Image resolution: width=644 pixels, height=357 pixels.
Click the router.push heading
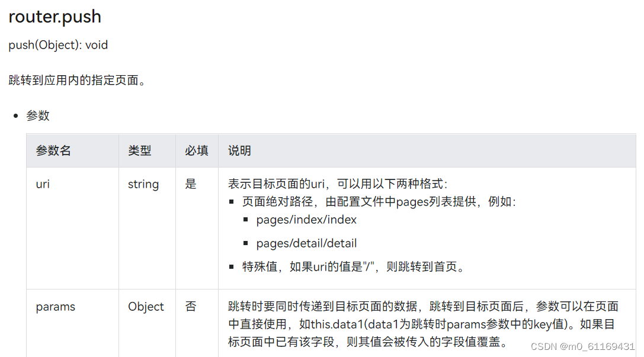[x=55, y=17]
